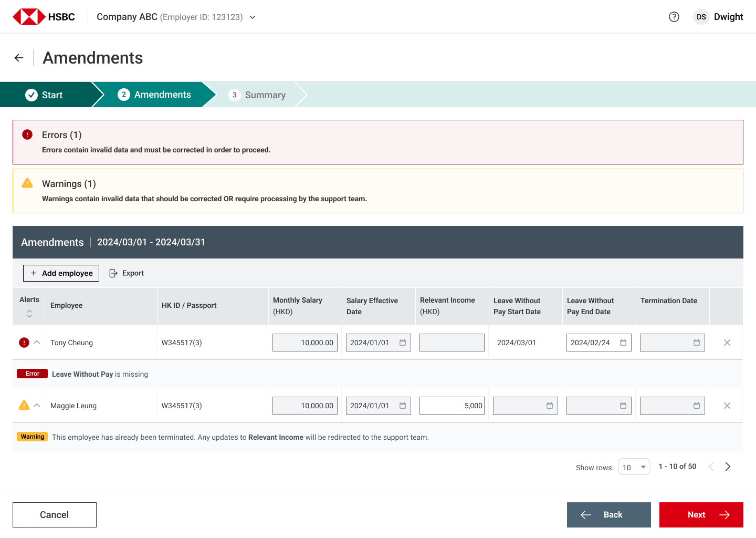Image resolution: width=756 pixels, height=538 pixels.
Task: Click the DS user avatar
Action: (x=701, y=17)
